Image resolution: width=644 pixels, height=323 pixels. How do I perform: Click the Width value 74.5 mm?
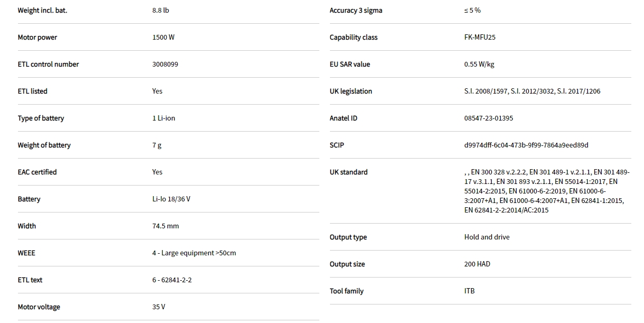coord(165,226)
